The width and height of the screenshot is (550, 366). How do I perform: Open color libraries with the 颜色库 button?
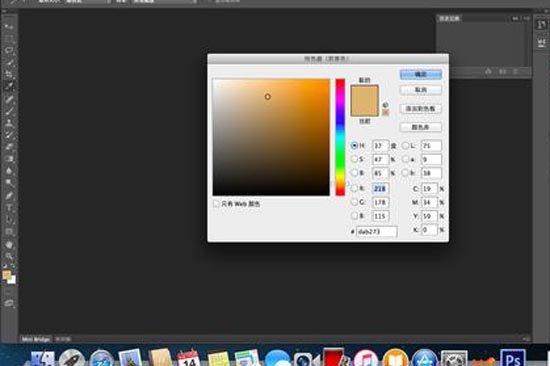point(421,127)
